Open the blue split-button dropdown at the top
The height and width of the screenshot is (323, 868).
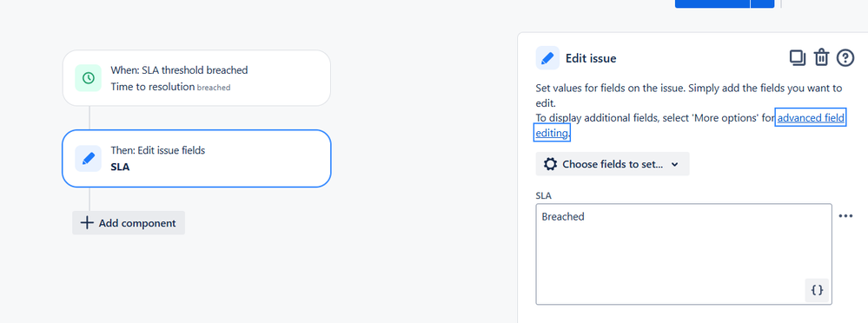pyautogui.click(x=762, y=3)
